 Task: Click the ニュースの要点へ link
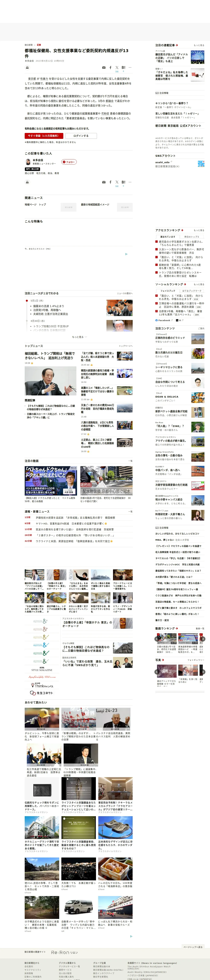tap(125, 293)
